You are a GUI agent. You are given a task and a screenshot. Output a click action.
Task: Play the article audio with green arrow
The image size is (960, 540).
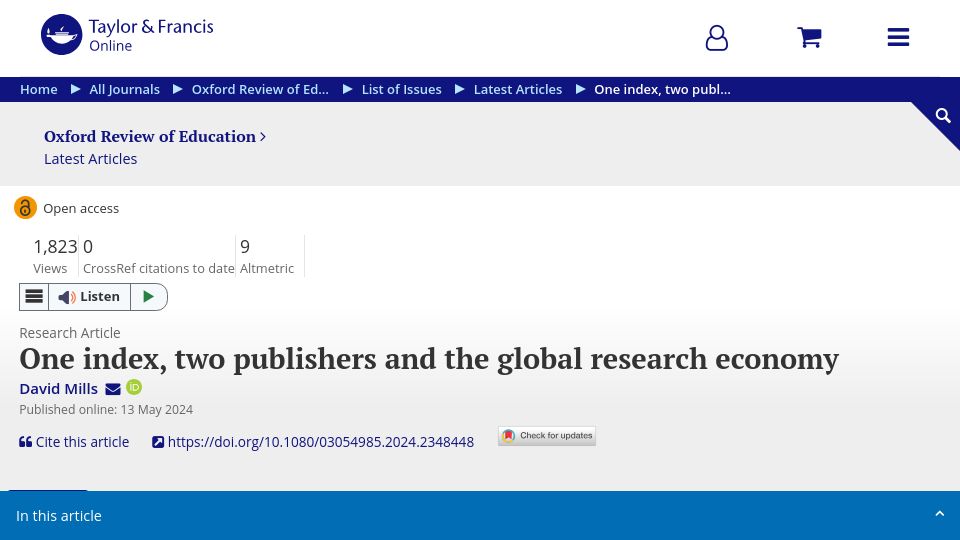pyautogui.click(x=149, y=297)
